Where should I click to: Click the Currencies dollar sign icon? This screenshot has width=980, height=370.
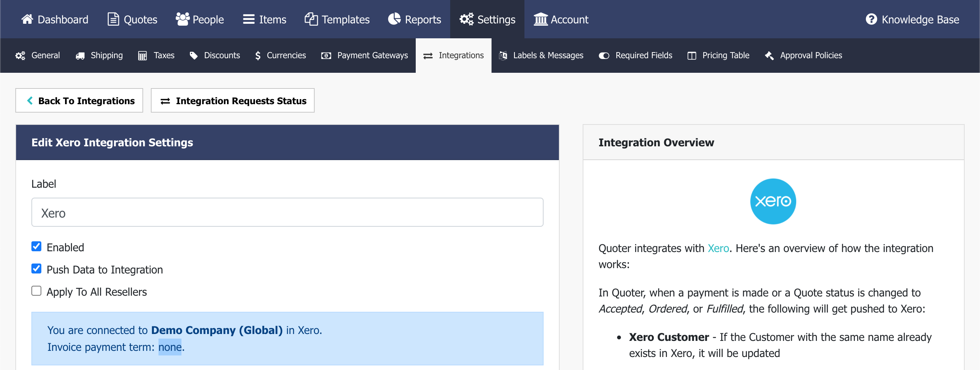click(x=258, y=56)
